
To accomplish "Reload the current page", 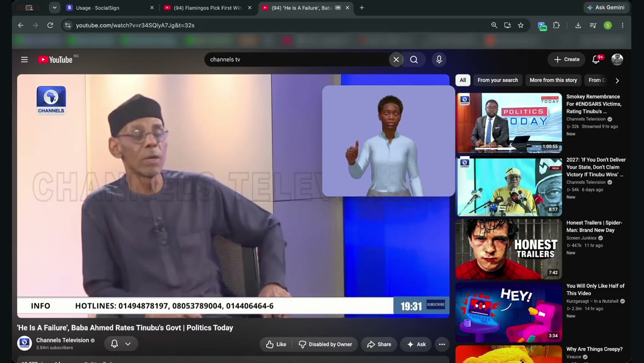I will tap(50, 25).
